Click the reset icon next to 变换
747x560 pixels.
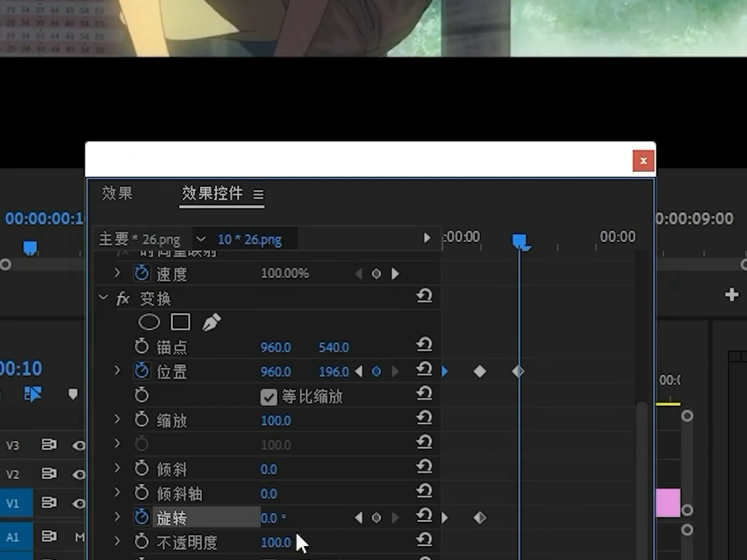click(x=424, y=296)
